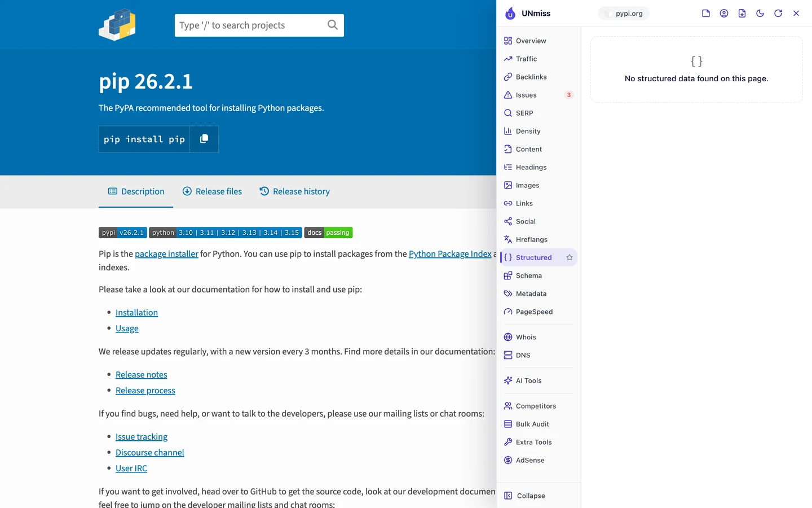Select the Description tab
Viewport: 812px width, 508px height.
point(136,191)
